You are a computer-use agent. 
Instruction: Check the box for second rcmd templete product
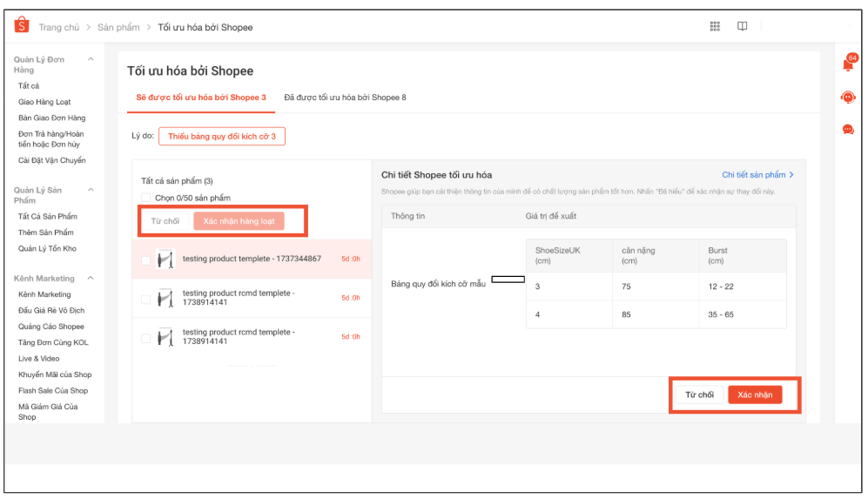pos(145,299)
